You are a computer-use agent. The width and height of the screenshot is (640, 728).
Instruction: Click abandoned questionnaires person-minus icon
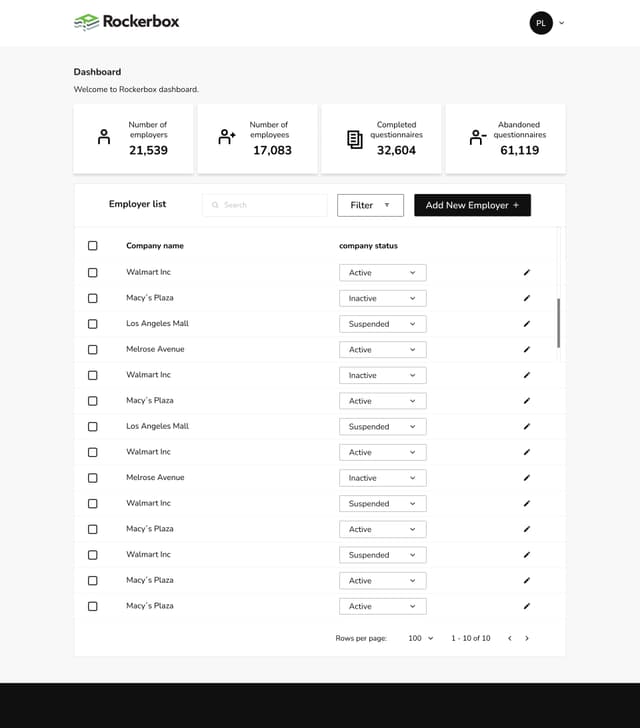coord(477,137)
